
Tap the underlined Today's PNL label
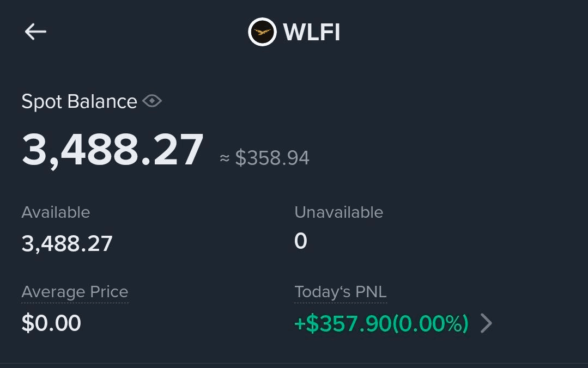click(340, 292)
